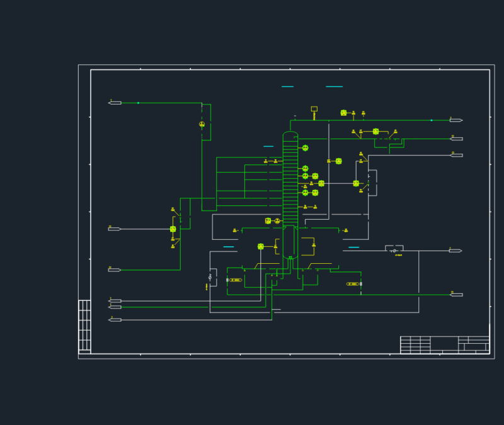Click the yellow oval tag at lower-left of column
504x425 pixels.
point(236,280)
